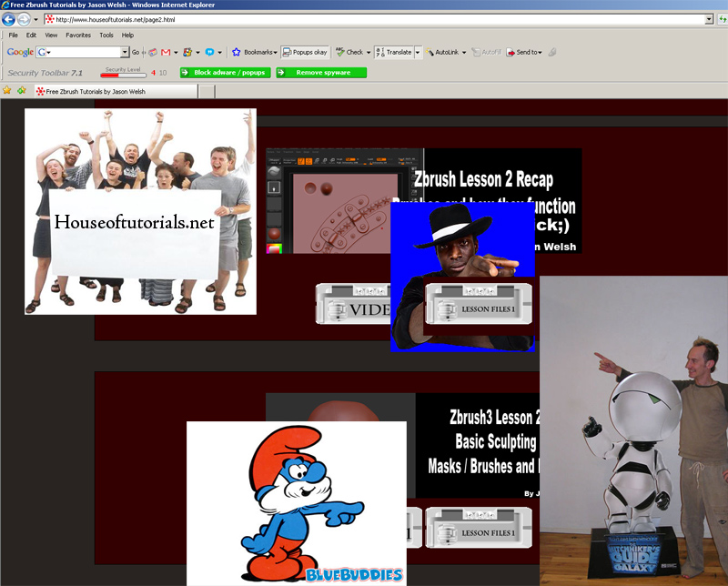728x586 pixels.
Task: Open the File menu
Action: [x=13, y=35]
